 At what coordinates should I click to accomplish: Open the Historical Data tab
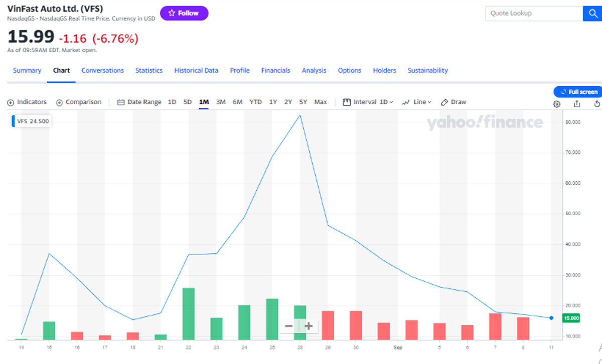(196, 71)
